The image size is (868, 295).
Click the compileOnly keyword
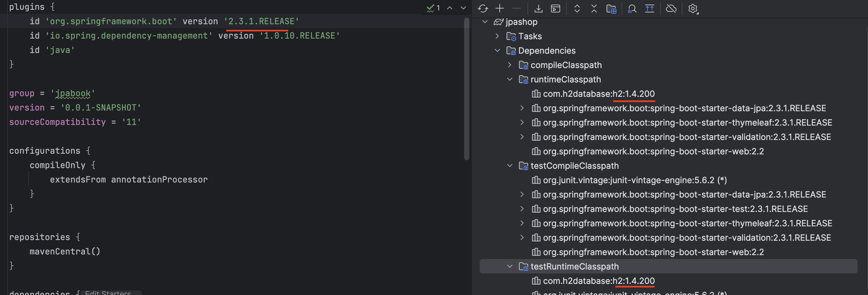click(57, 165)
